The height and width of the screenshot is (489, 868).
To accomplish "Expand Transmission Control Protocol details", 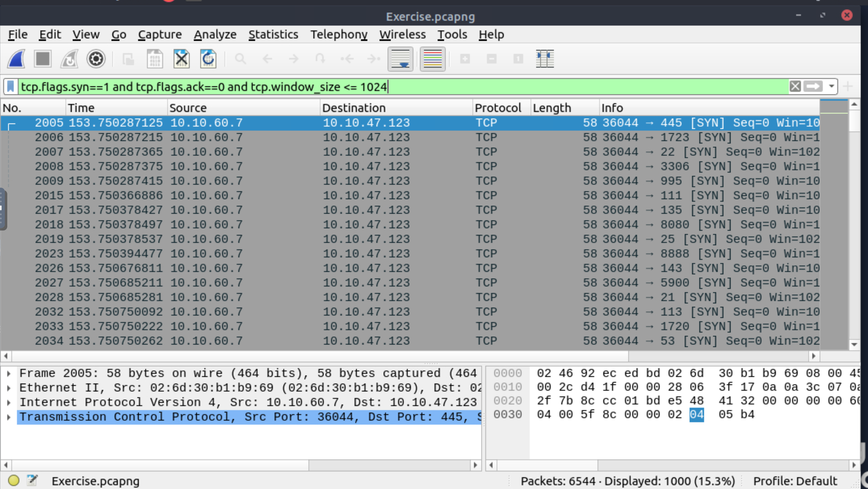I will 9,417.
